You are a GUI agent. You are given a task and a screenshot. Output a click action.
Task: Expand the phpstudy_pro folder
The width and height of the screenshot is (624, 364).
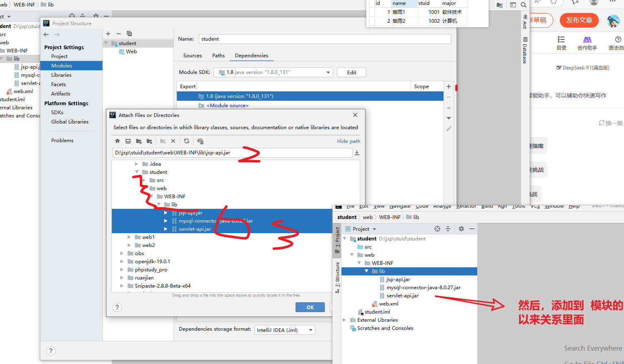tap(122, 269)
